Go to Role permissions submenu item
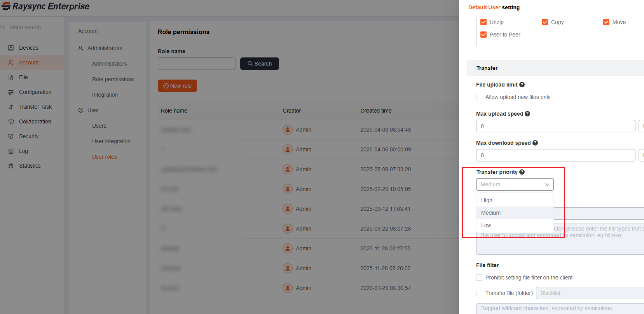 pyautogui.click(x=113, y=79)
